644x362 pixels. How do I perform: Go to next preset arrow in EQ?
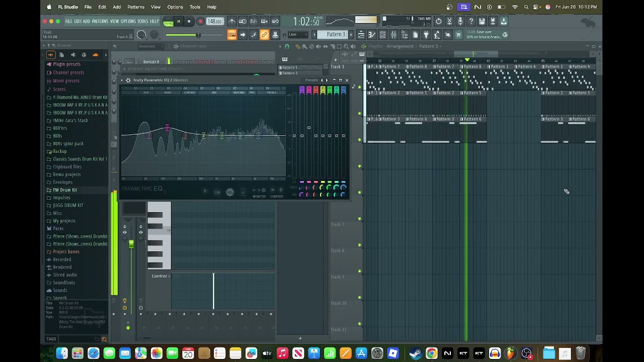click(x=327, y=80)
